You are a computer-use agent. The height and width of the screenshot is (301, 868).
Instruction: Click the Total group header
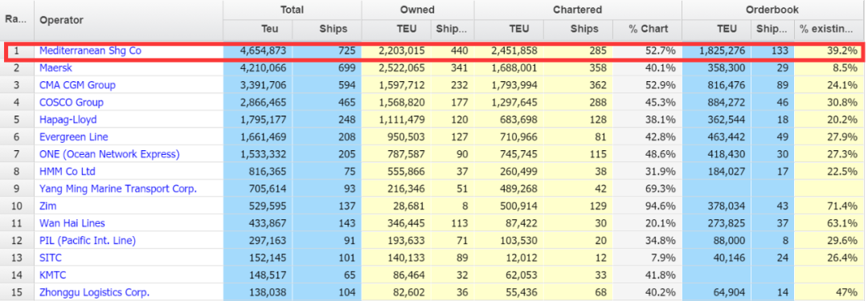click(x=293, y=10)
